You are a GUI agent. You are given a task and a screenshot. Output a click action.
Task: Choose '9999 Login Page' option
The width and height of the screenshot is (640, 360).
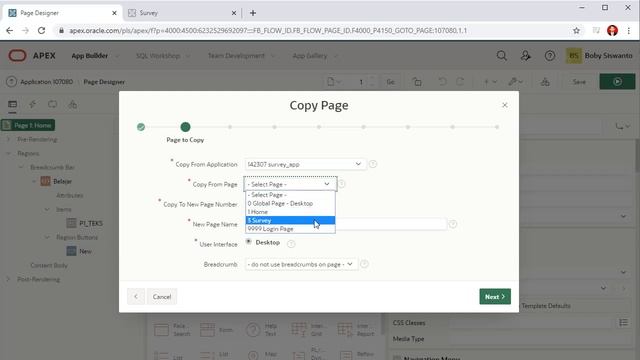(290, 229)
